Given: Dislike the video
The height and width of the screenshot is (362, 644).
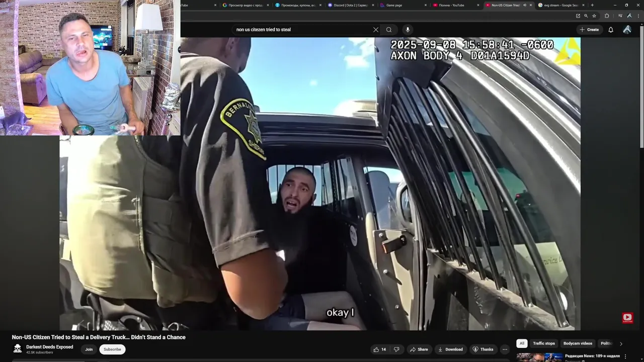Looking at the screenshot, I should coord(396,349).
